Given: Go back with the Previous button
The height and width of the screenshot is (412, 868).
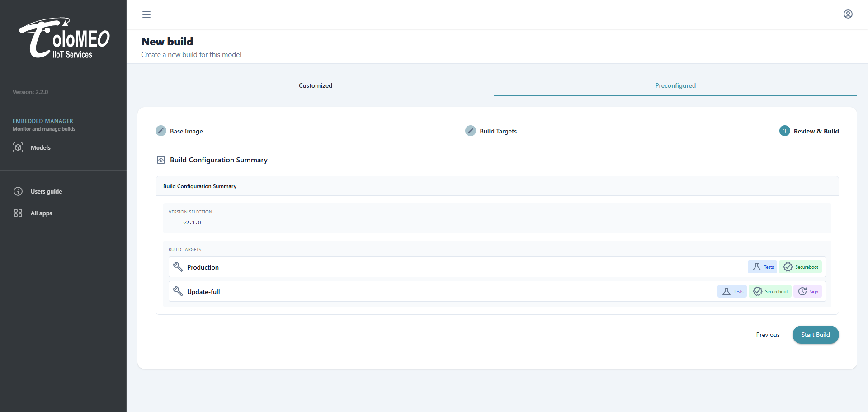Looking at the screenshot, I should point(768,335).
